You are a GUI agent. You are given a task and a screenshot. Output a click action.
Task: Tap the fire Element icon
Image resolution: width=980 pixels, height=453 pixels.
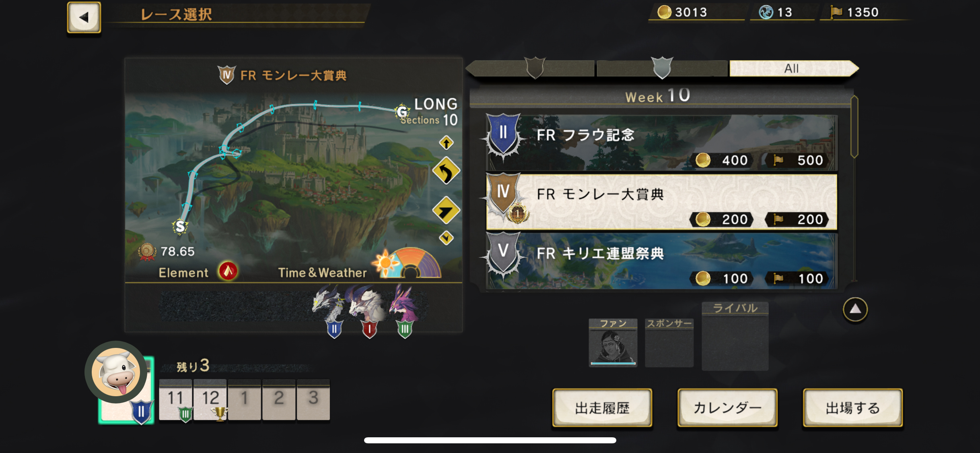click(x=228, y=271)
